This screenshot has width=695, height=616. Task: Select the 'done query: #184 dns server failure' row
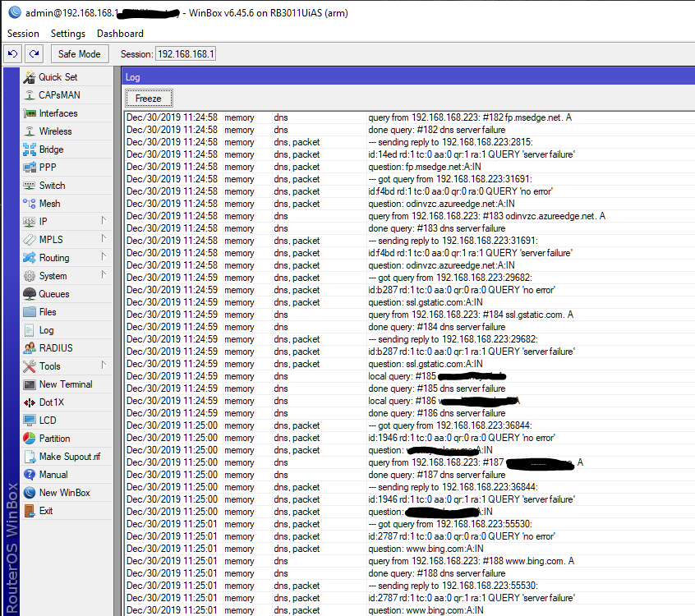pyautogui.click(x=410, y=327)
